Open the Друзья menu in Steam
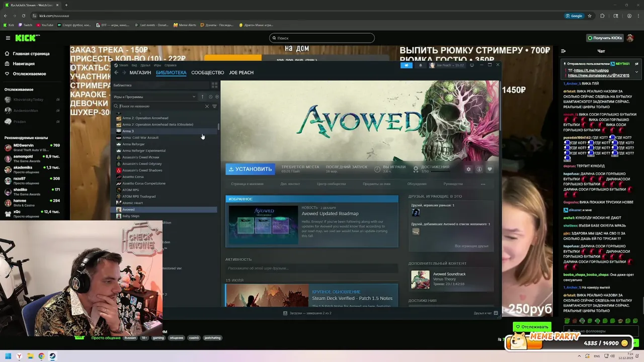This screenshot has width=644, height=362. pyautogui.click(x=145, y=65)
